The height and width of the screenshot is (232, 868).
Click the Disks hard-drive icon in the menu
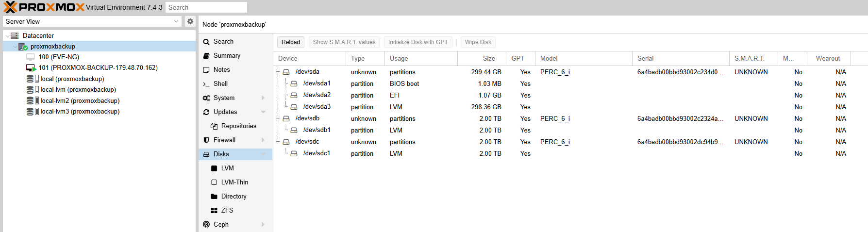pyautogui.click(x=206, y=154)
